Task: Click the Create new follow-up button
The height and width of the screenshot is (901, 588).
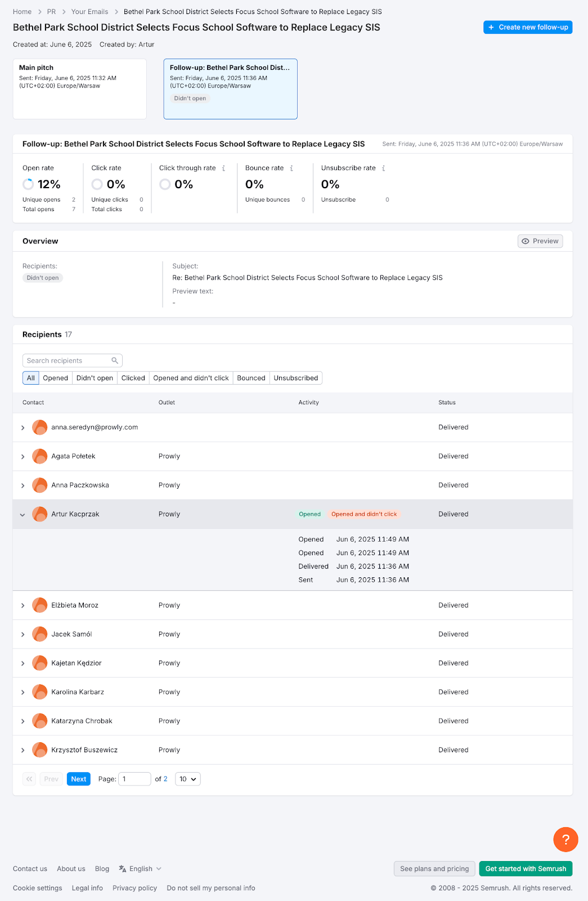Action: [527, 27]
